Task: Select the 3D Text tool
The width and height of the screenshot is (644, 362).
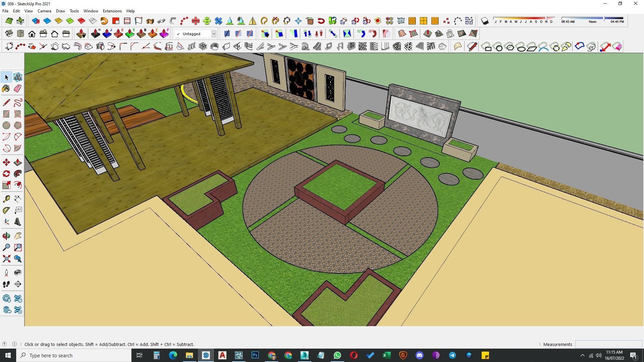Action: coord(18,222)
